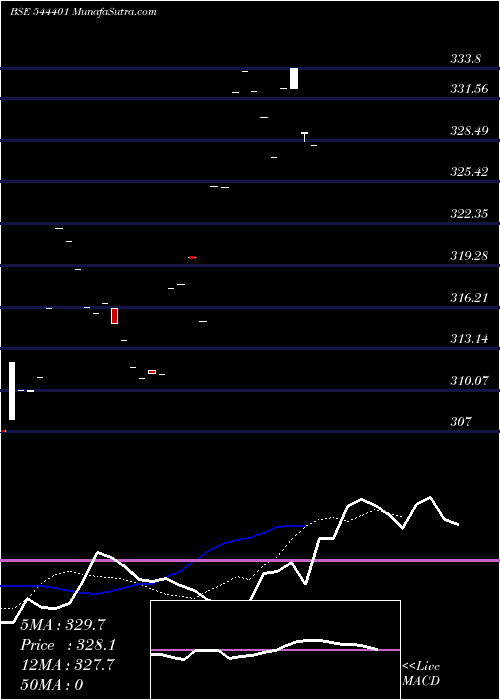Screen dimensions: 500x700
Task: Click the 331.56 price level label
Action: [469, 89]
